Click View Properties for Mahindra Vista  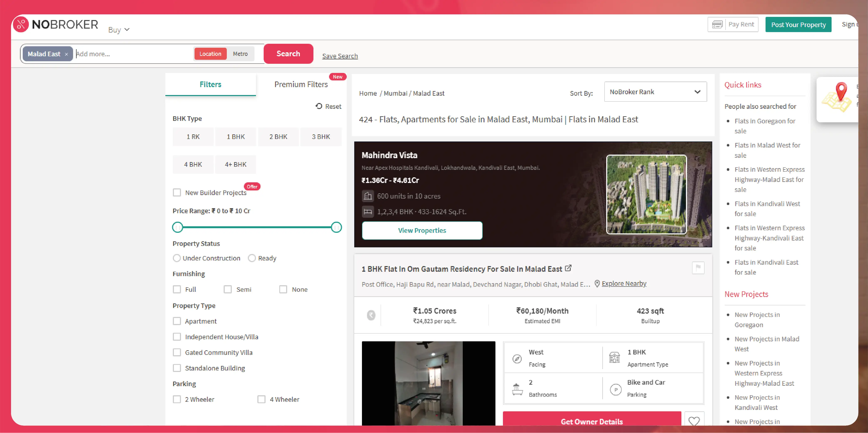click(422, 230)
